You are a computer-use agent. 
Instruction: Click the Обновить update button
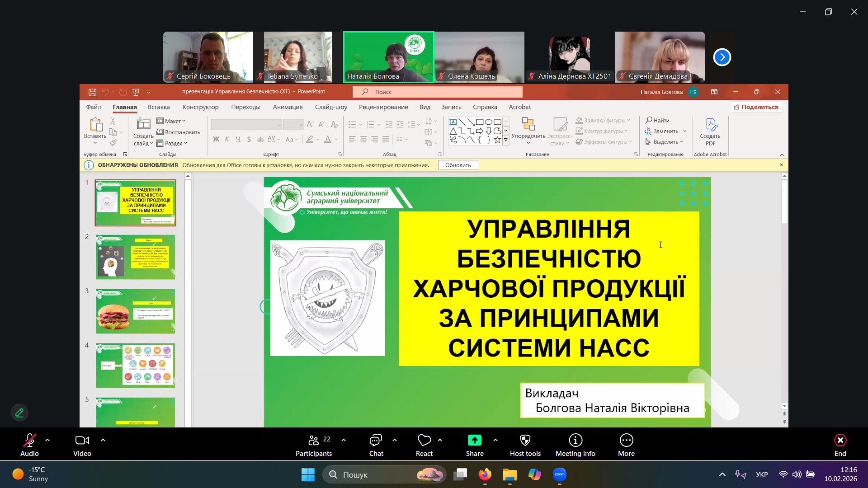point(458,165)
